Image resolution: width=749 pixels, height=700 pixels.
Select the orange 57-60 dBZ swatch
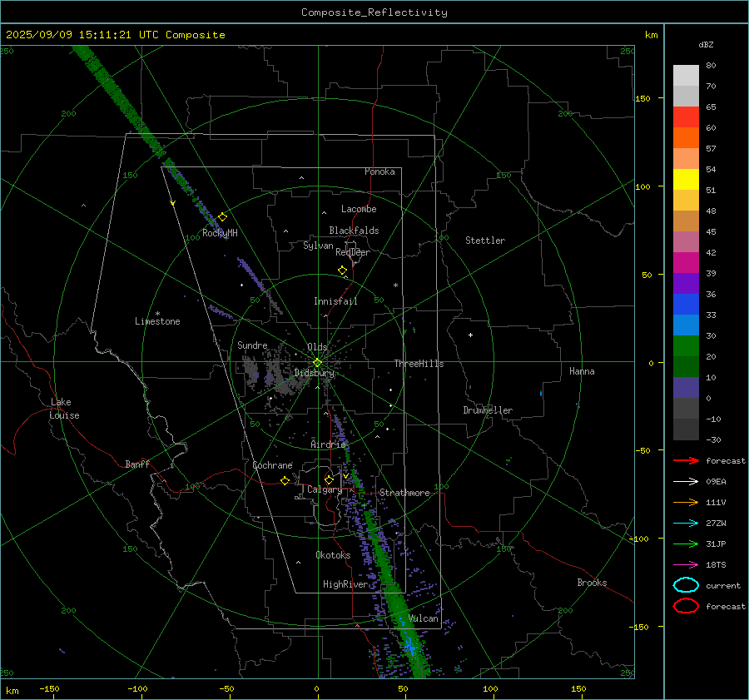tap(686, 138)
